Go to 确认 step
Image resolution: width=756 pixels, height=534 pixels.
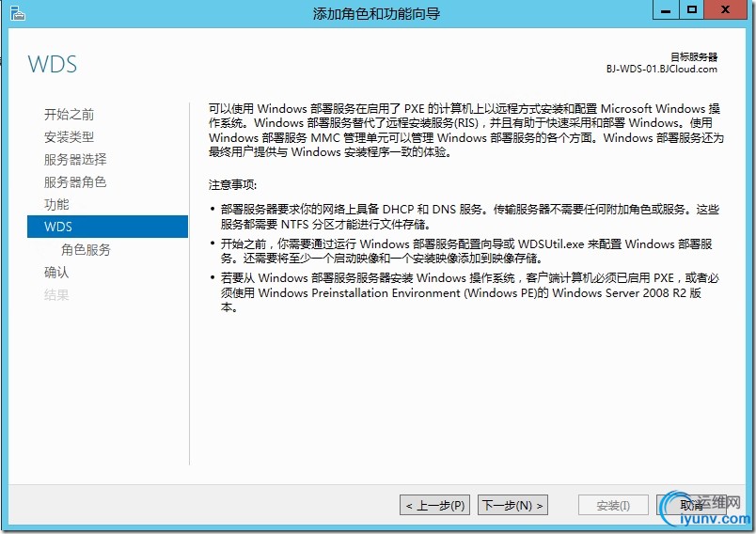[x=56, y=272]
